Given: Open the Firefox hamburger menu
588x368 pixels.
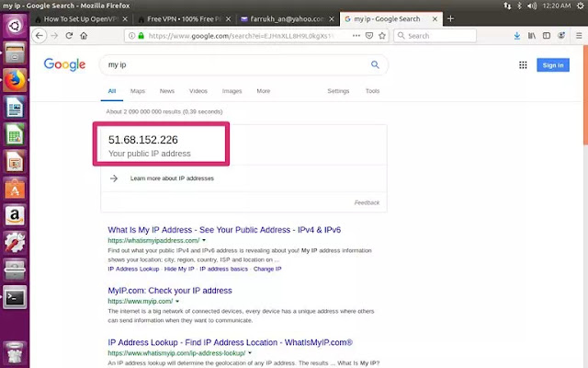Looking at the screenshot, I should pos(579,36).
